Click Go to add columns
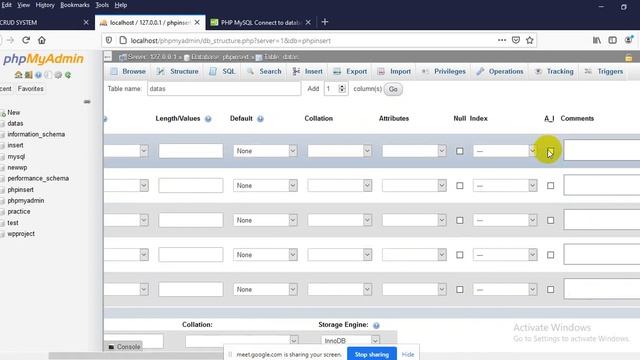The width and height of the screenshot is (640, 360). point(393,89)
